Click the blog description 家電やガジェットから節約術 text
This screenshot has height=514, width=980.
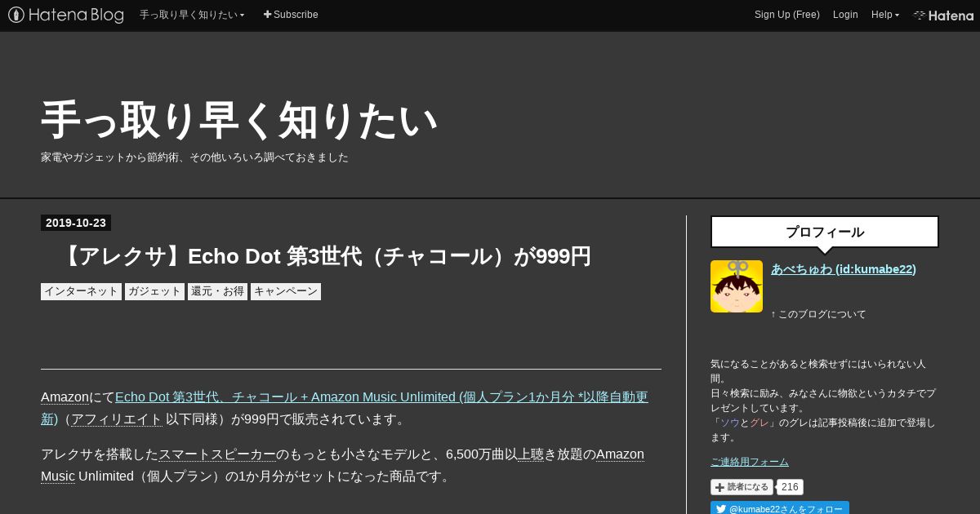pyautogui.click(x=194, y=157)
